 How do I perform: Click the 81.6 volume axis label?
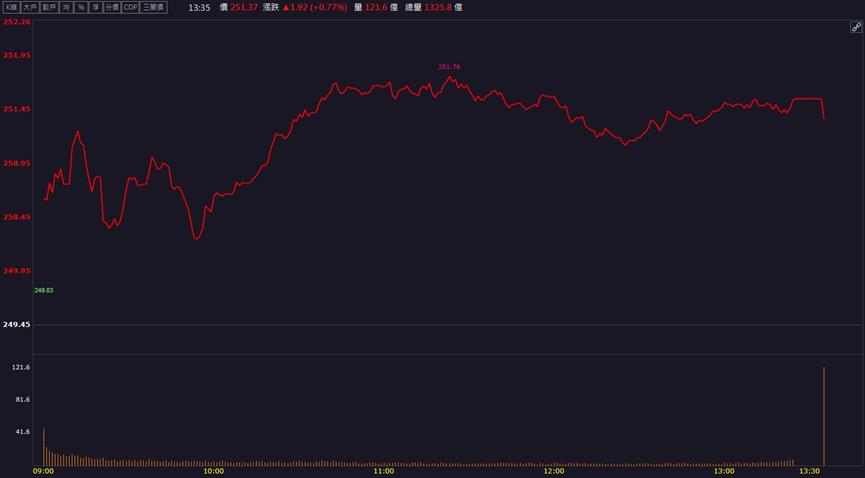pyautogui.click(x=23, y=399)
